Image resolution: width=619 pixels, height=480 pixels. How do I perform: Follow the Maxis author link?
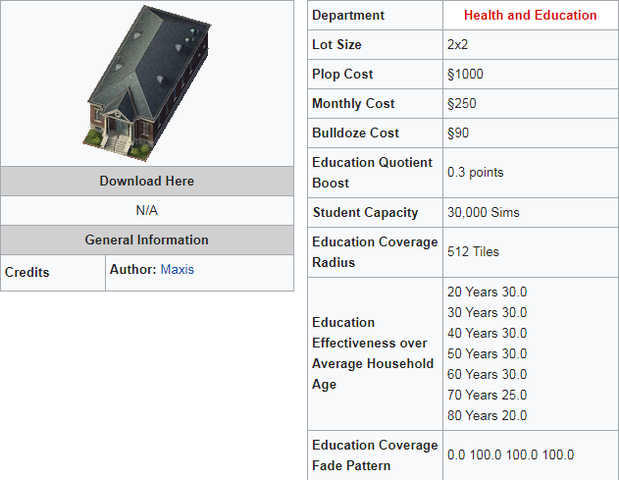177,270
